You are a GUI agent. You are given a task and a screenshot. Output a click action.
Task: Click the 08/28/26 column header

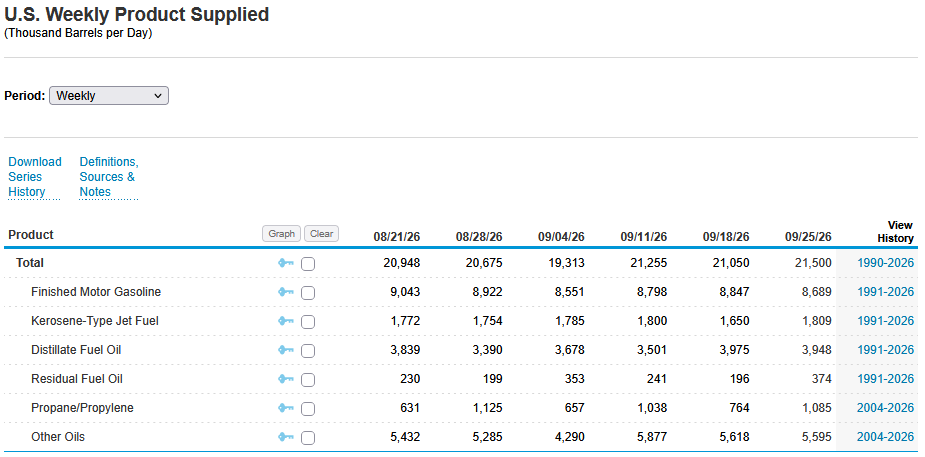click(x=479, y=237)
